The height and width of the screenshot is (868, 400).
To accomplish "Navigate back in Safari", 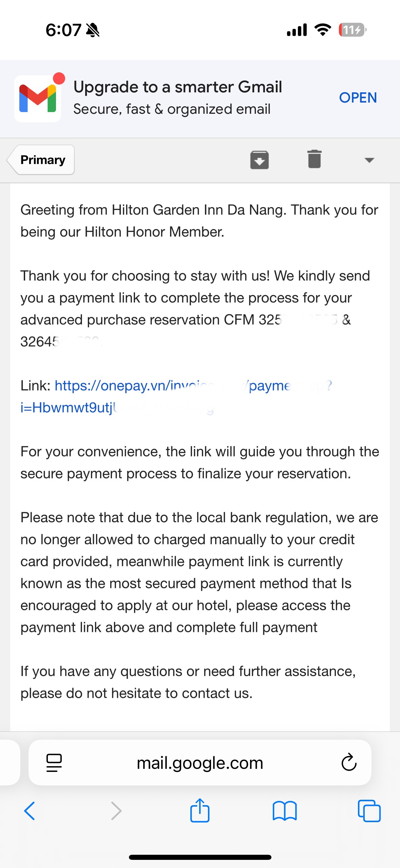I will click(30, 811).
